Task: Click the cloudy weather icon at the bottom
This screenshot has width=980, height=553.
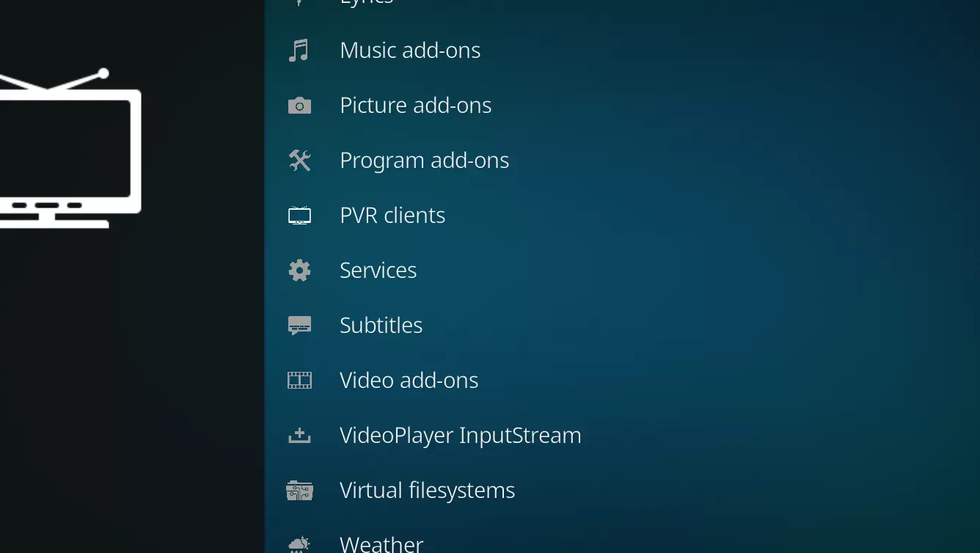Action: (x=299, y=544)
